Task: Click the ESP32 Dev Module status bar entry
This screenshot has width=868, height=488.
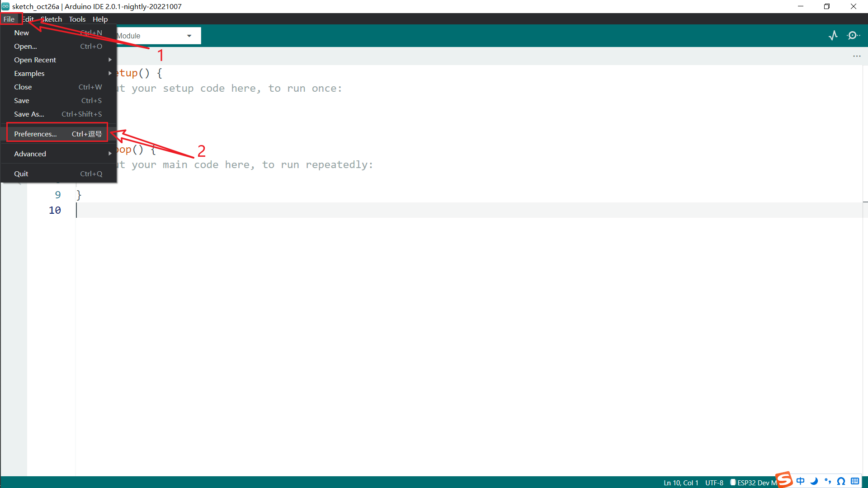Action: (x=754, y=483)
